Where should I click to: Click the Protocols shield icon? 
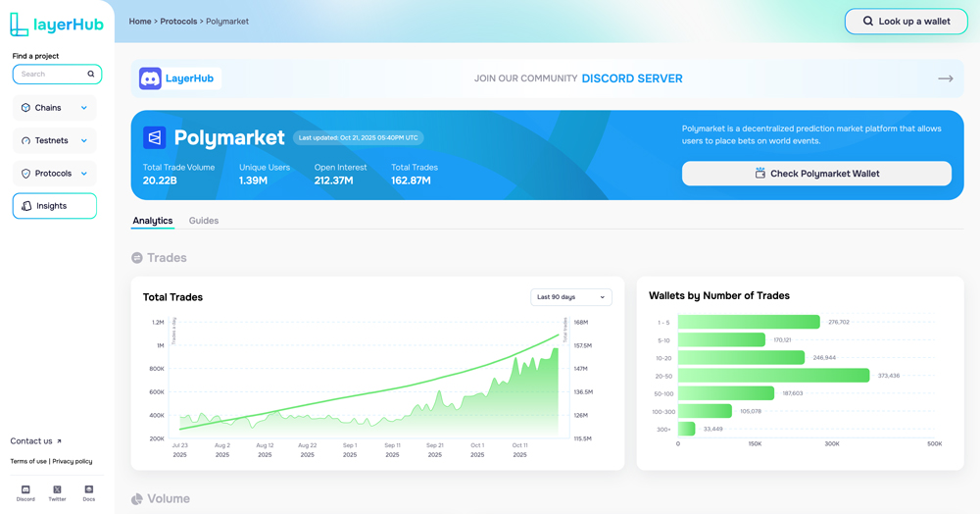[x=25, y=174]
